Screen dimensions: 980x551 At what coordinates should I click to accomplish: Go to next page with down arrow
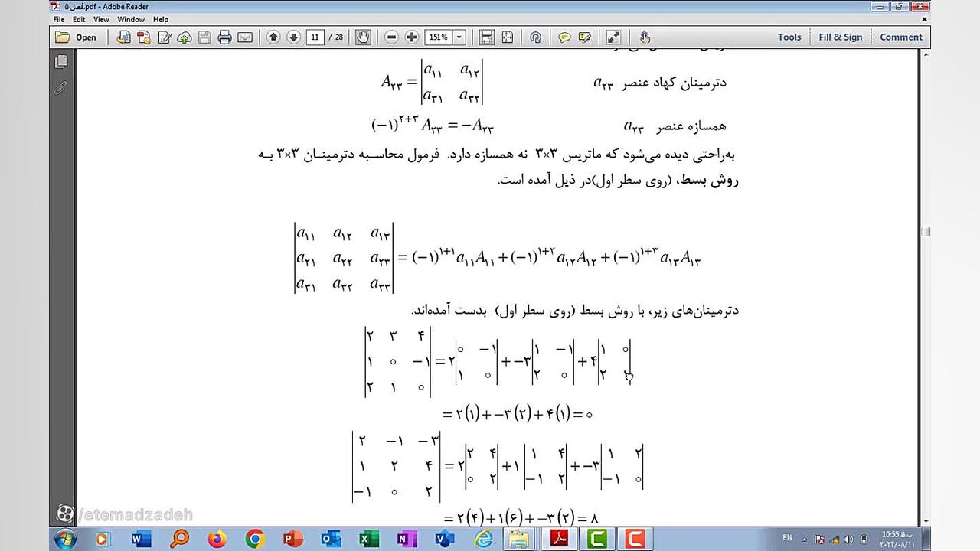pos(293,37)
